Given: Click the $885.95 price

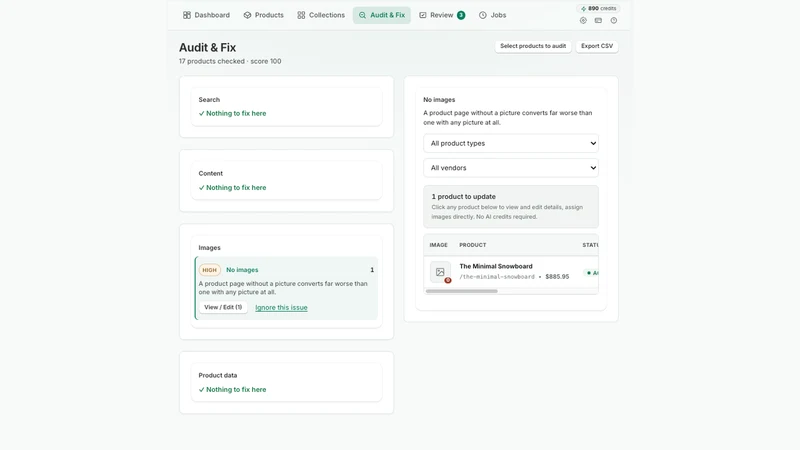Looking at the screenshot, I should click(557, 277).
